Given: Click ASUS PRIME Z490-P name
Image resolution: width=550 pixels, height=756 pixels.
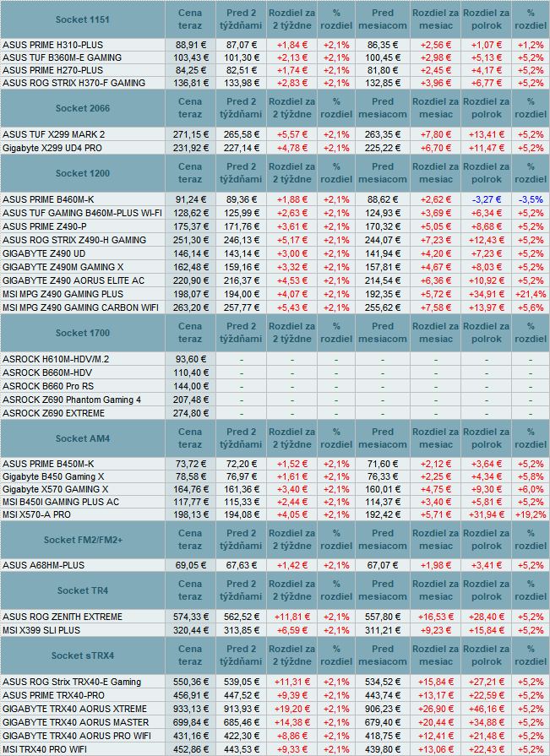Looking at the screenshot, I should pyautogui.click(x=44, y=226).
